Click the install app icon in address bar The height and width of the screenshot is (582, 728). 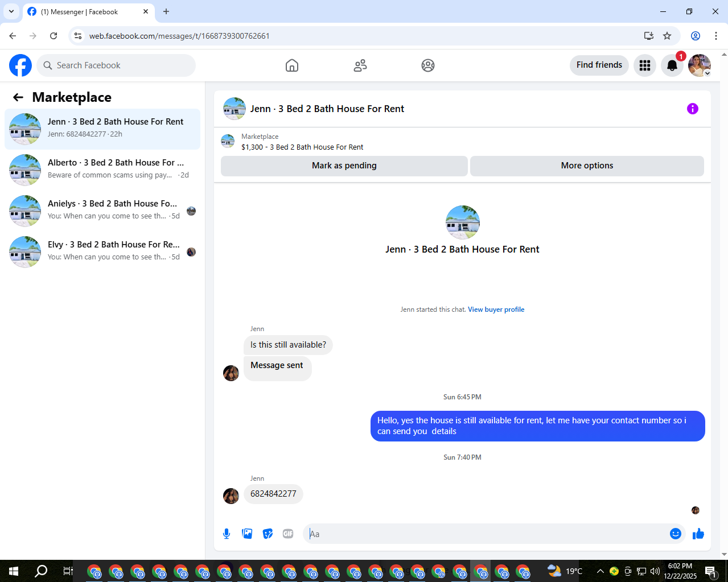[648, 36]
